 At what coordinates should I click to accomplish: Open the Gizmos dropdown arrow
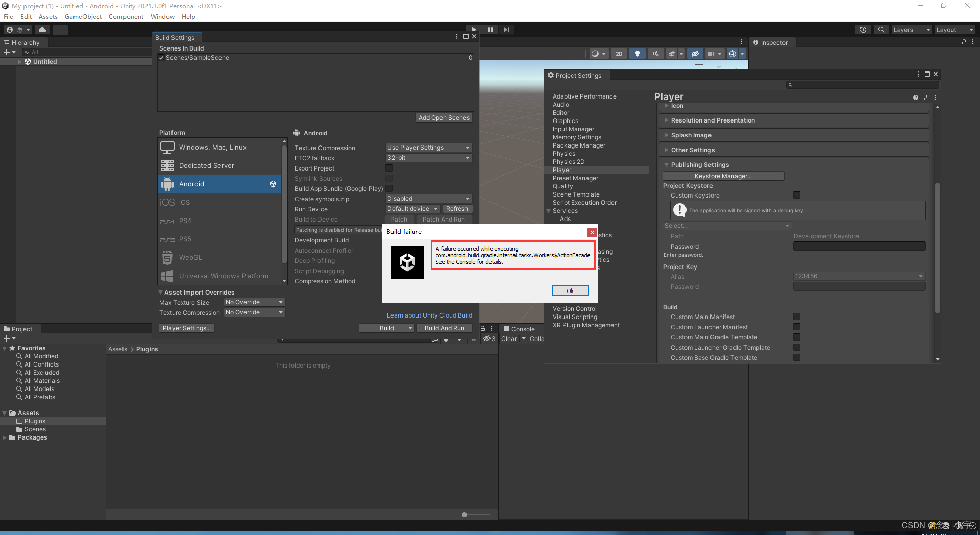[x=742, y=54]
